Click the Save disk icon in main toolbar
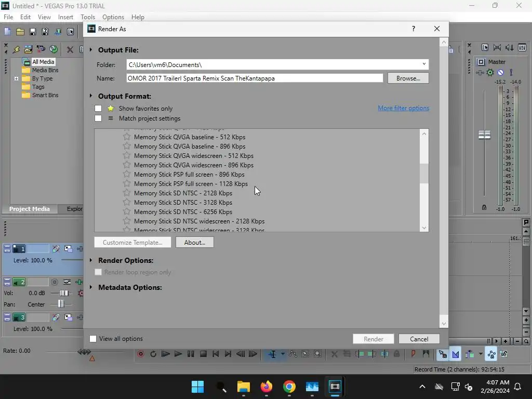The image size is (532, 399). 33,32
